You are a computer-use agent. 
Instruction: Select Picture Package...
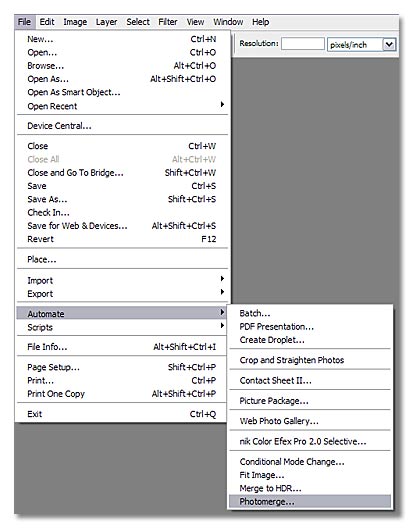[x=310, y=401]
